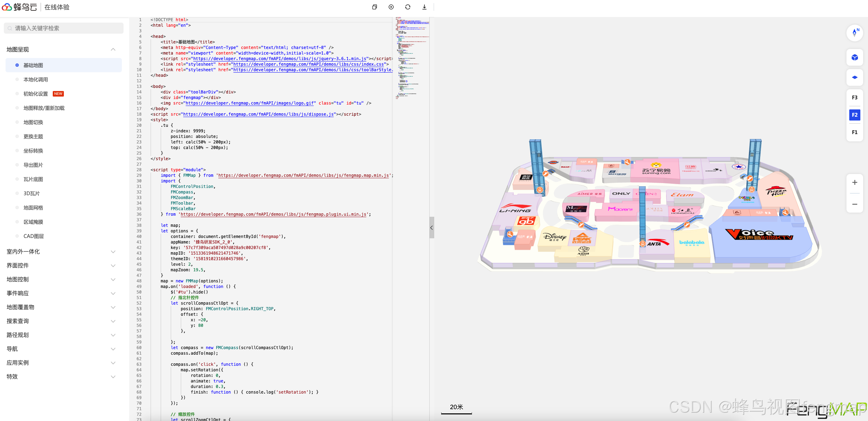This screenshot has height=421, width=868.
Task: Click the LI-NING store label on map
Action: pyautogui.click(x=515, y=208)
